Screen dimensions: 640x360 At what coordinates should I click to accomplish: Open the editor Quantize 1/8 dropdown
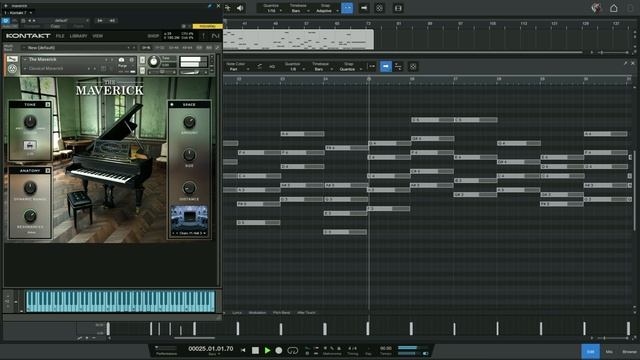click(x=294, y=67)
